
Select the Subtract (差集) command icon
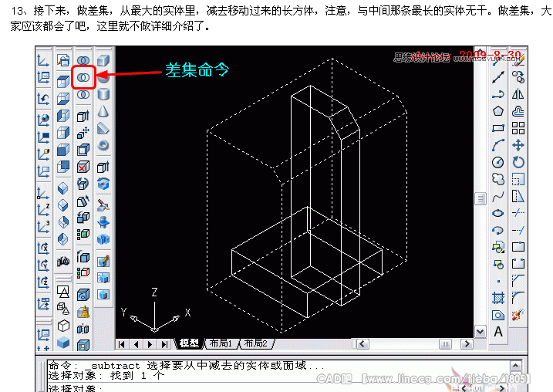[x=83, y=77]
